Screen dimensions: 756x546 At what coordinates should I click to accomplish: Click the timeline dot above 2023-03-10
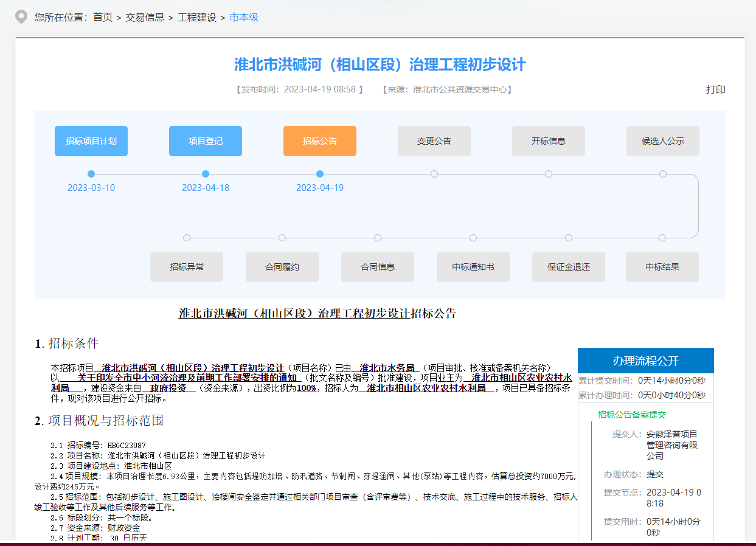click(x=91, y=174)
